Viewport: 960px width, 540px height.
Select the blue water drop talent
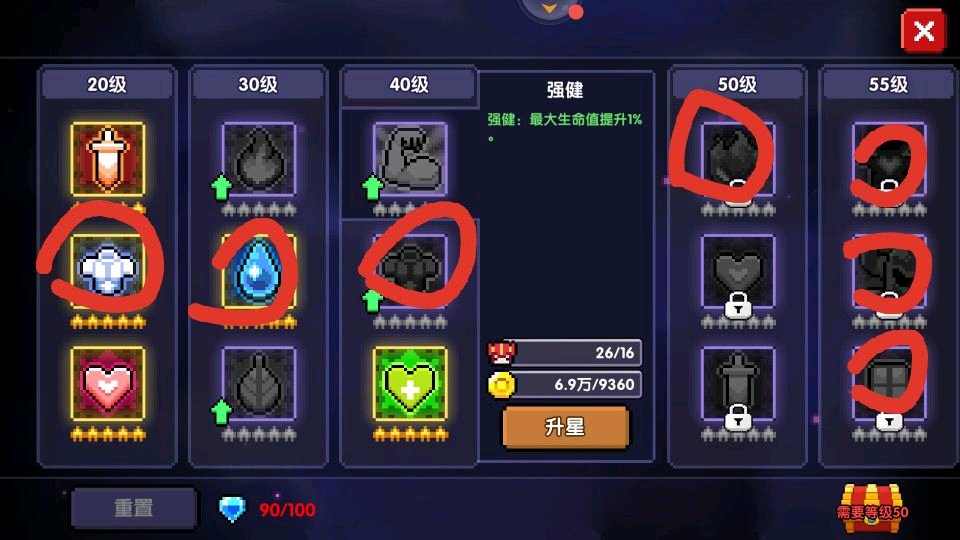click(x=259, y=271)
